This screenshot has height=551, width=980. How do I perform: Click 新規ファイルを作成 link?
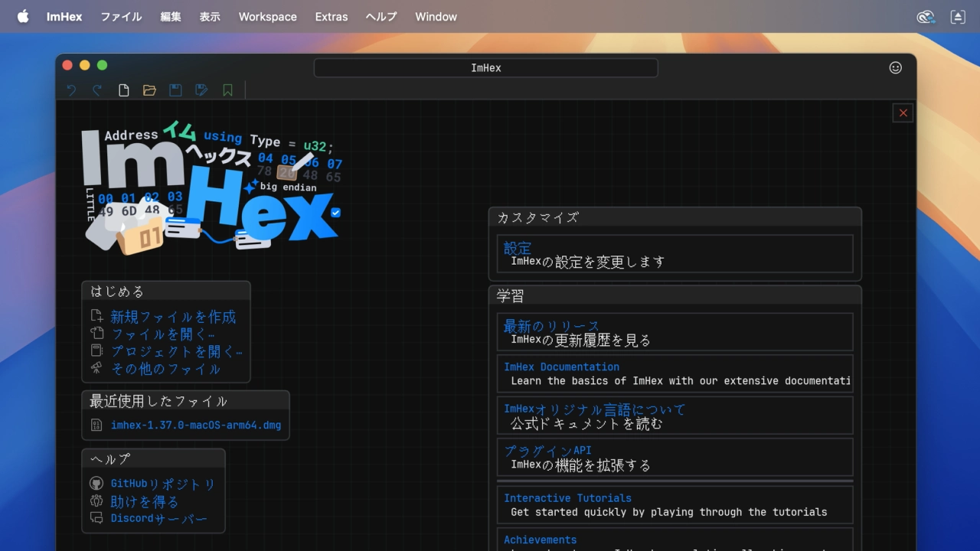click(173, 316)
